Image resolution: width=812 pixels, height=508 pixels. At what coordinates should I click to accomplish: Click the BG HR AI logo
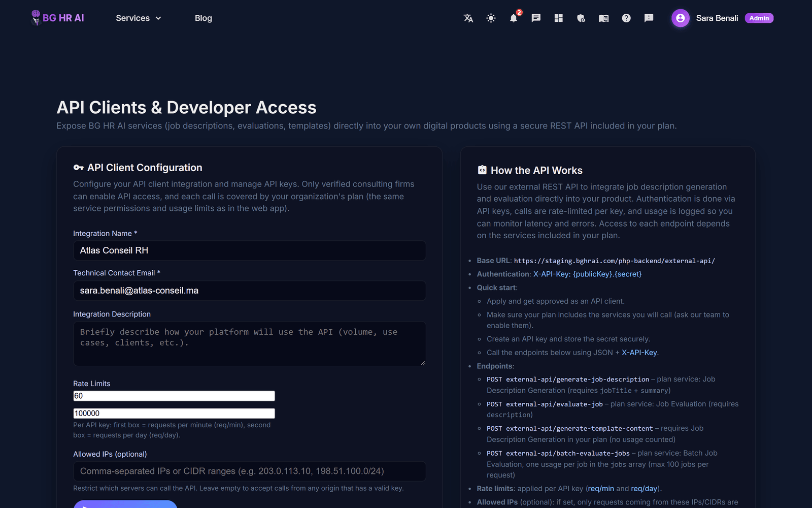(x=57, y=18)
